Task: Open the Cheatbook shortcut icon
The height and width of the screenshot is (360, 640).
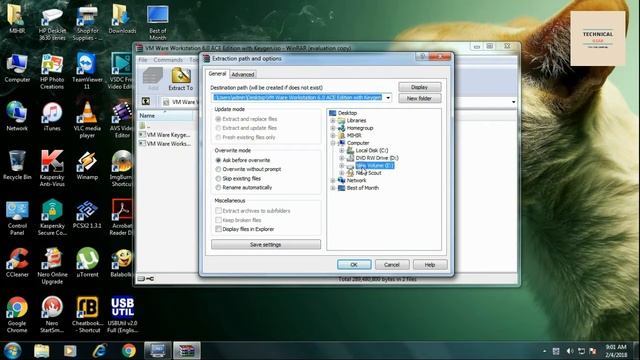Action: point(87,315)
